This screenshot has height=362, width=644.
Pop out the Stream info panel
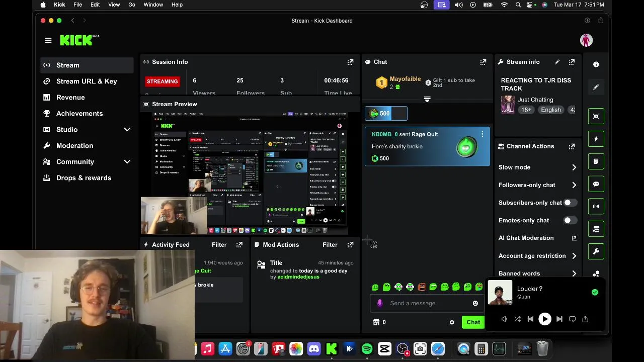(572, 62)
